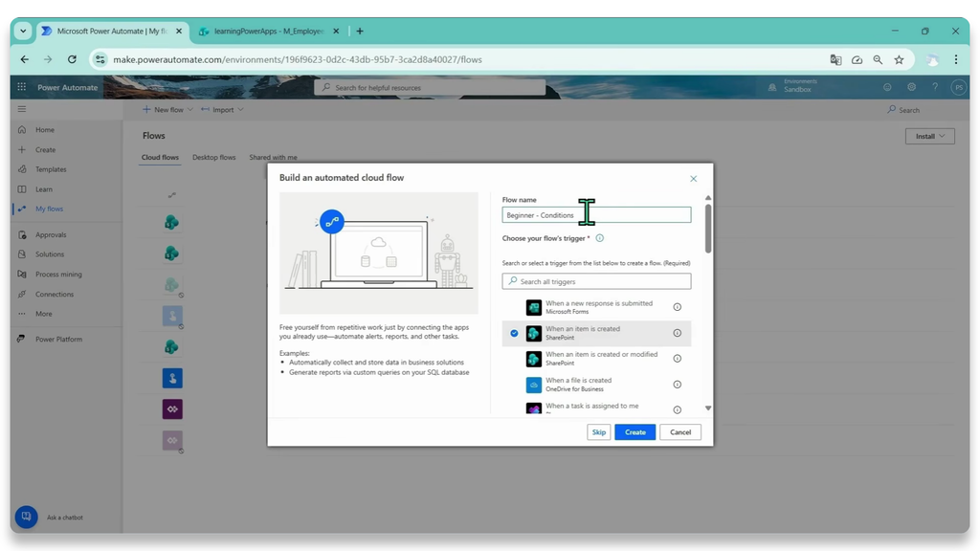980x551 pixels.
Task: Click the Flow name input field
Action: (x=596, y=215)
